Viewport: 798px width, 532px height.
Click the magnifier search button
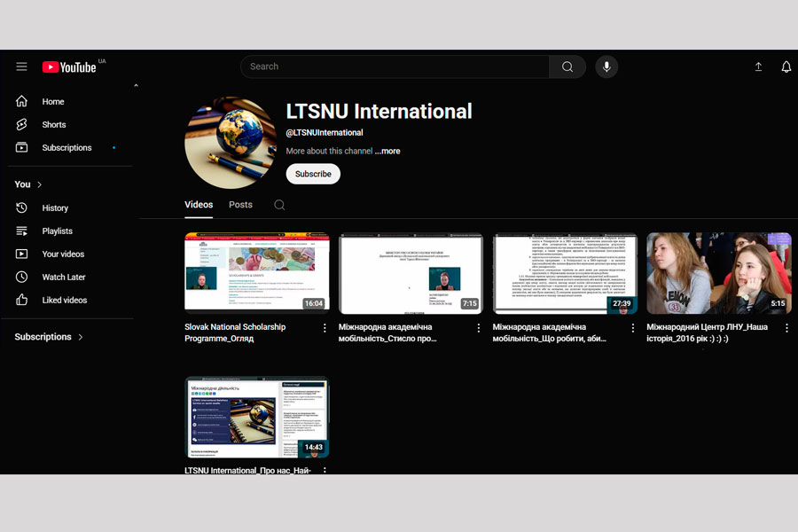[x=567, y=66]
